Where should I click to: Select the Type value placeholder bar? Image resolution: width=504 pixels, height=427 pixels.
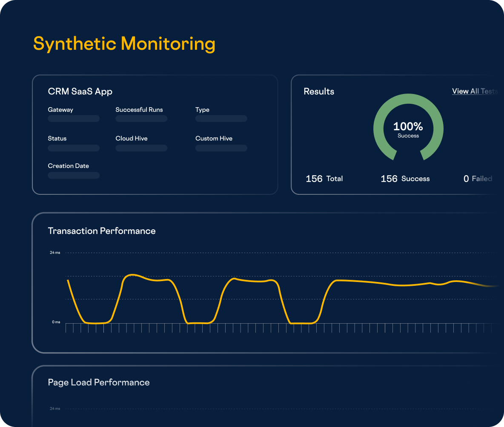pos(221,119)
